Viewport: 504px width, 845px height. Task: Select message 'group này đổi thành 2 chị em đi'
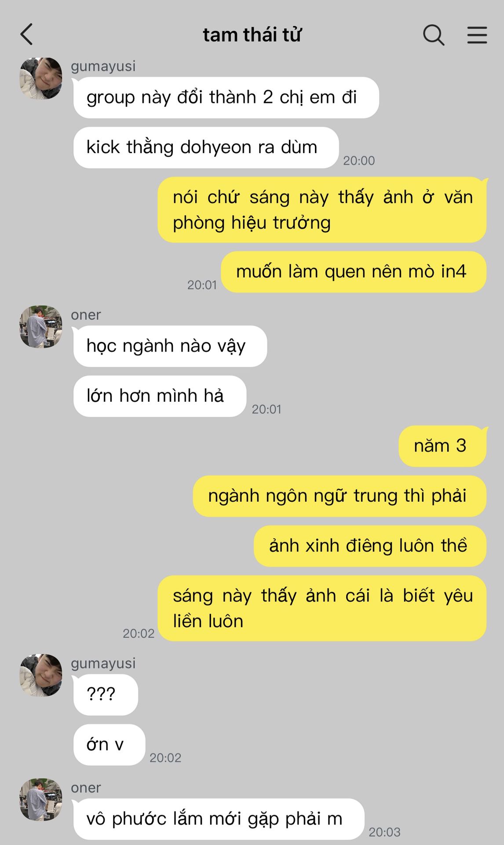coord(226,98)
